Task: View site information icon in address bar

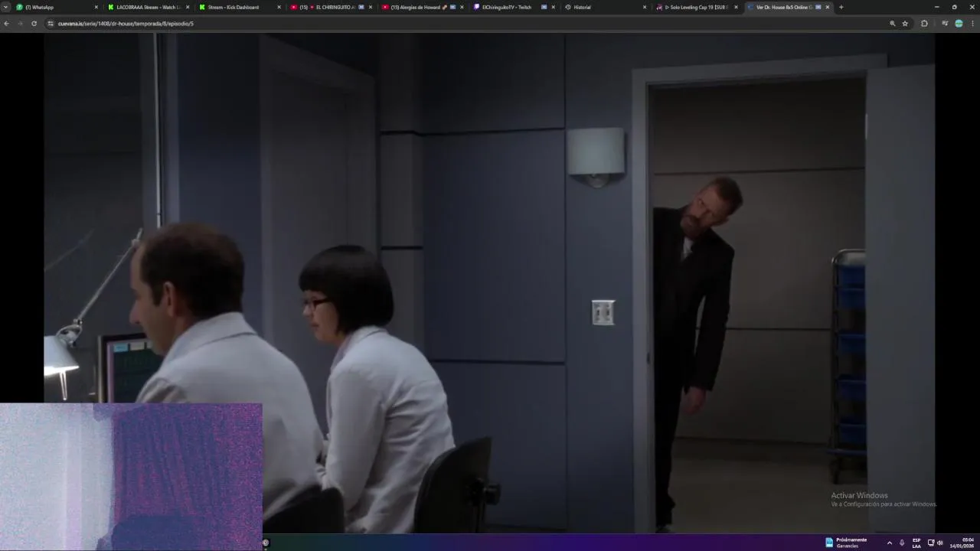Action: pyautogui.click(x=51, y=24)
